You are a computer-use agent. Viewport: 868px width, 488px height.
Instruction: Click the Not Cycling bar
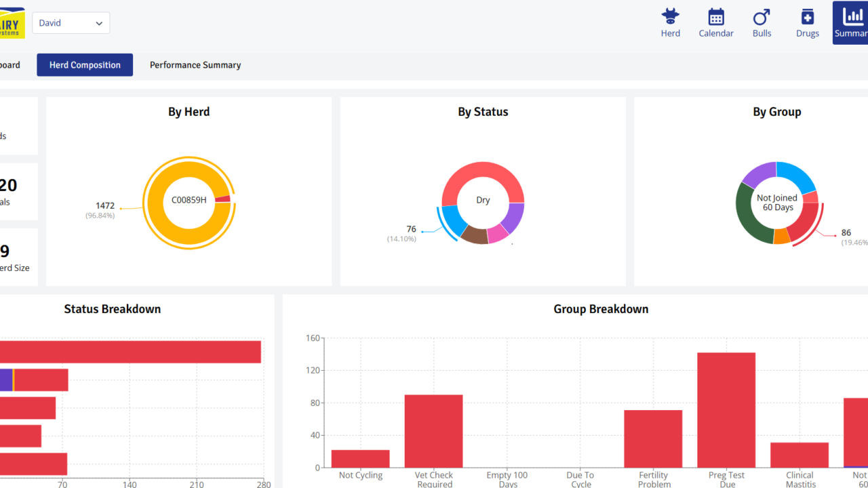360,459
